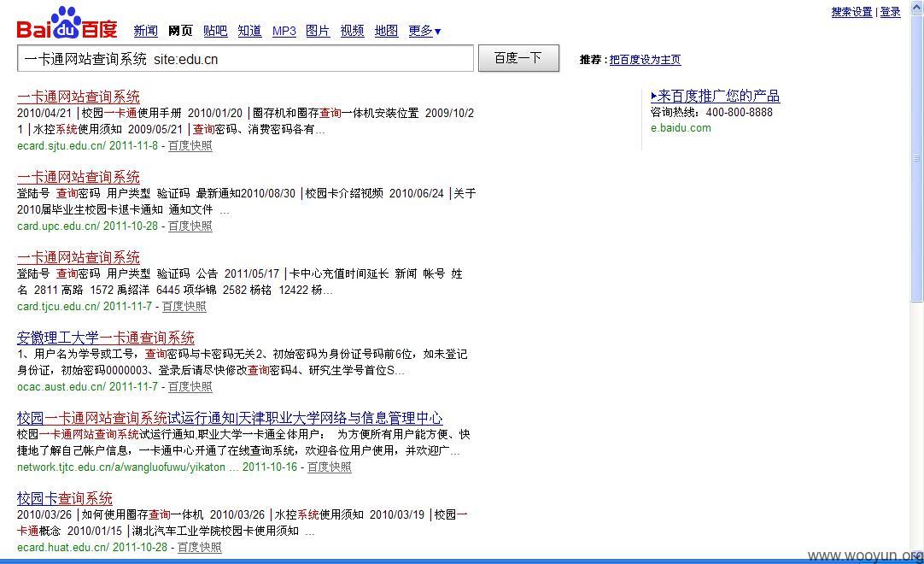Open 百度快照 for card.tjcu.edu.cn result
The width and height of the screenshot is (924, 564).
pyautogui.click(x=184, y=306)
